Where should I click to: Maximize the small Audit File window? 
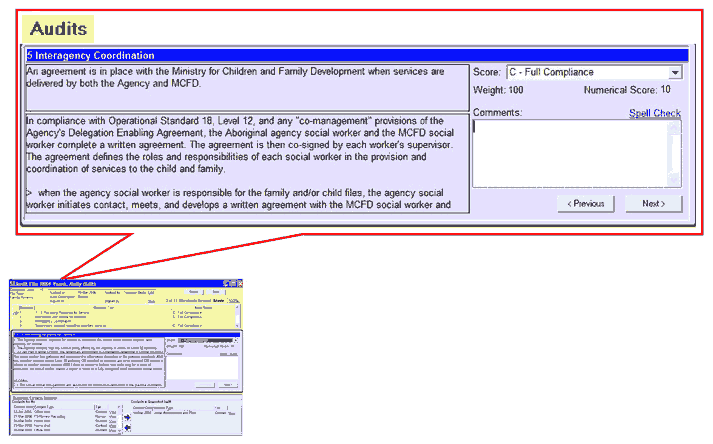point(233,285)
